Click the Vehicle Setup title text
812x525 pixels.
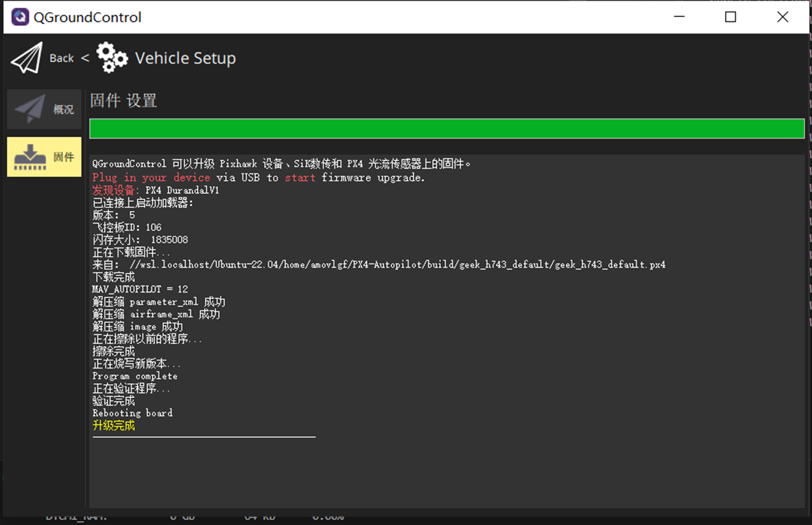[185, 58]
